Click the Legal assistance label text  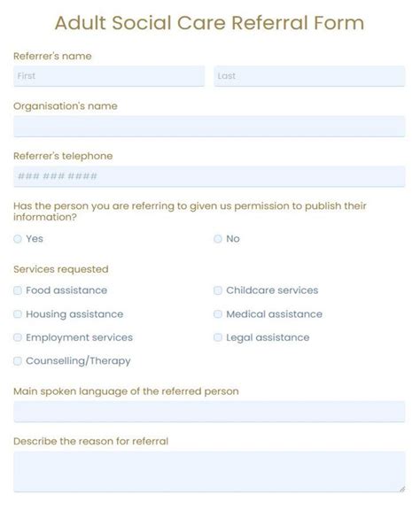(268, 337)
